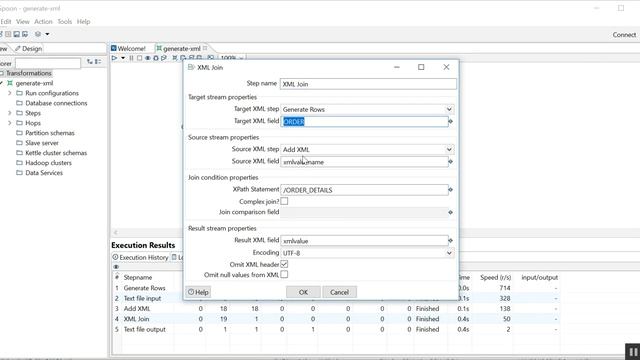Expand the Steps tree node

click(10, 113)
